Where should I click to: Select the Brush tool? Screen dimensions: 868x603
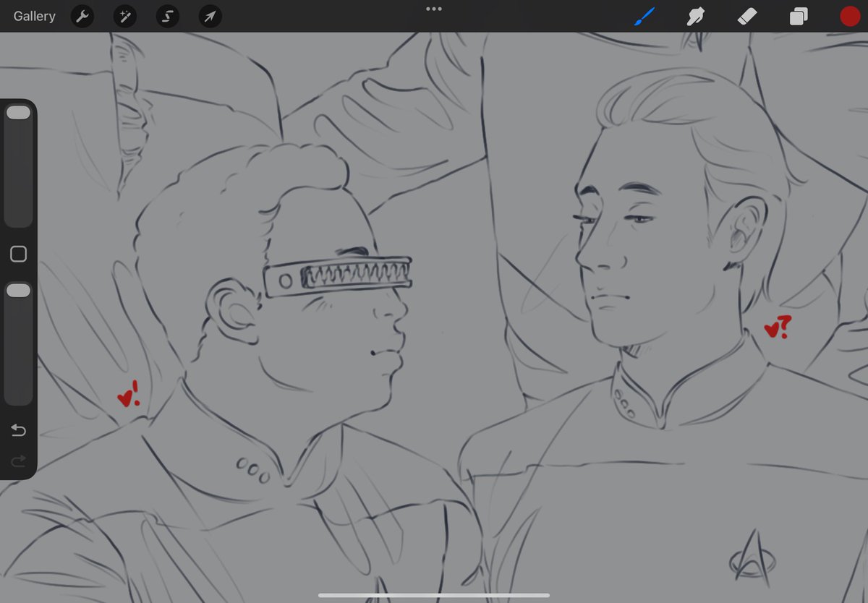pos(644,16)
